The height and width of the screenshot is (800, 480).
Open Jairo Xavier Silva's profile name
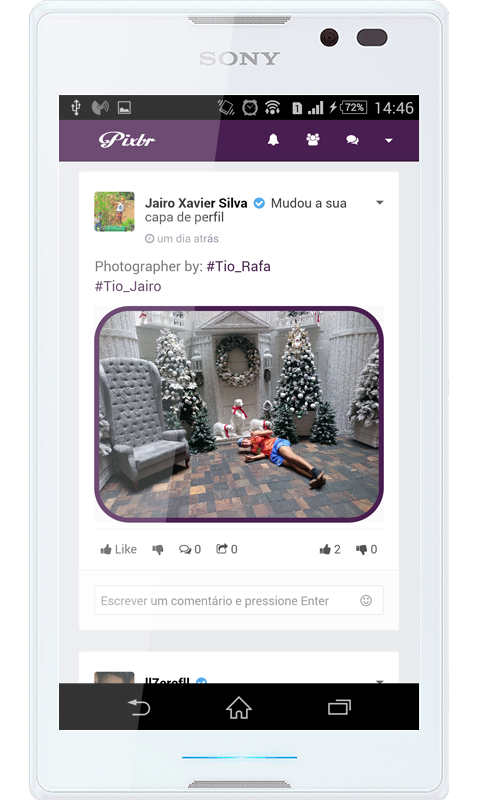[x=196, y=203]
